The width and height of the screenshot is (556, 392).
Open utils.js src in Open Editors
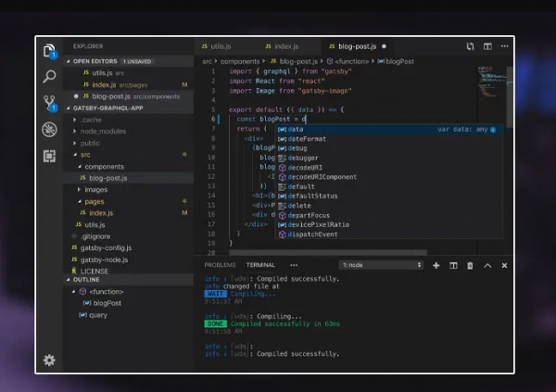click(129, 73)
